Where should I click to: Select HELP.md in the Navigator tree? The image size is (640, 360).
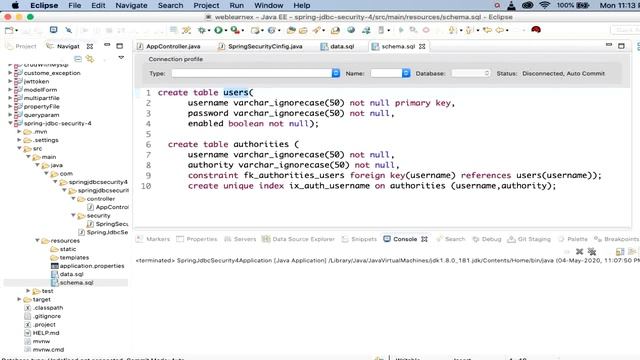[x=46, y=333]
